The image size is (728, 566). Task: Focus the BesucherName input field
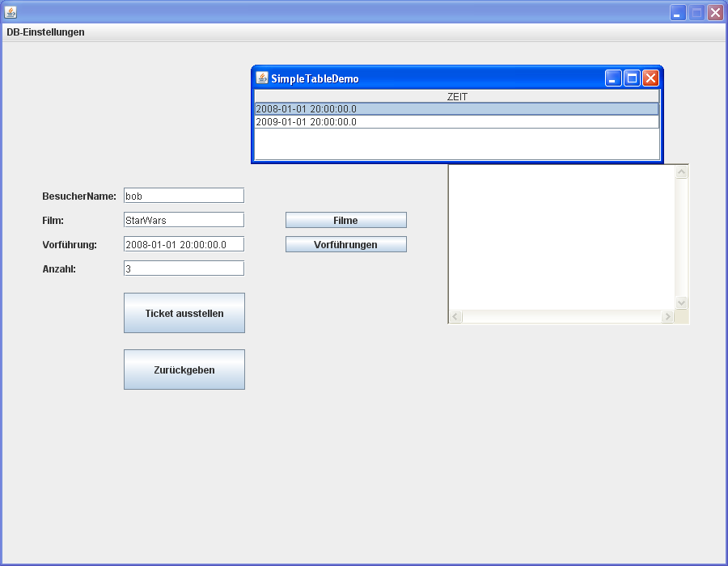pos(184,196)
